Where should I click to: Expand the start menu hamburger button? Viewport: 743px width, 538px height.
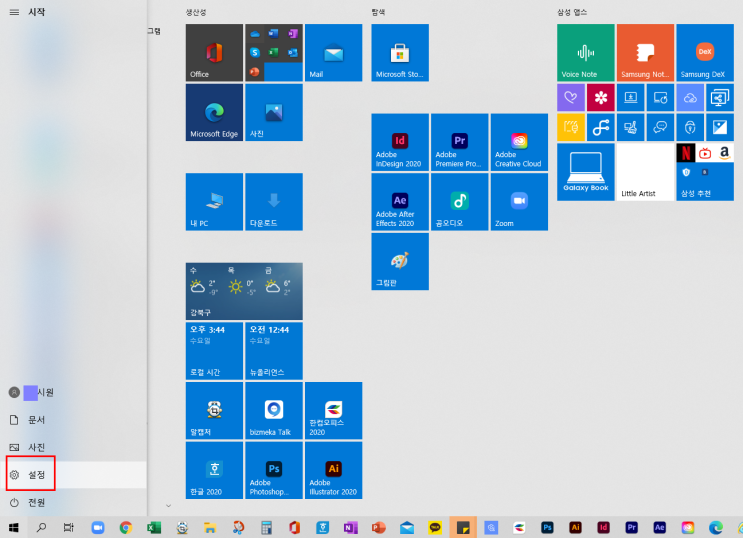(x=14, y=12)
